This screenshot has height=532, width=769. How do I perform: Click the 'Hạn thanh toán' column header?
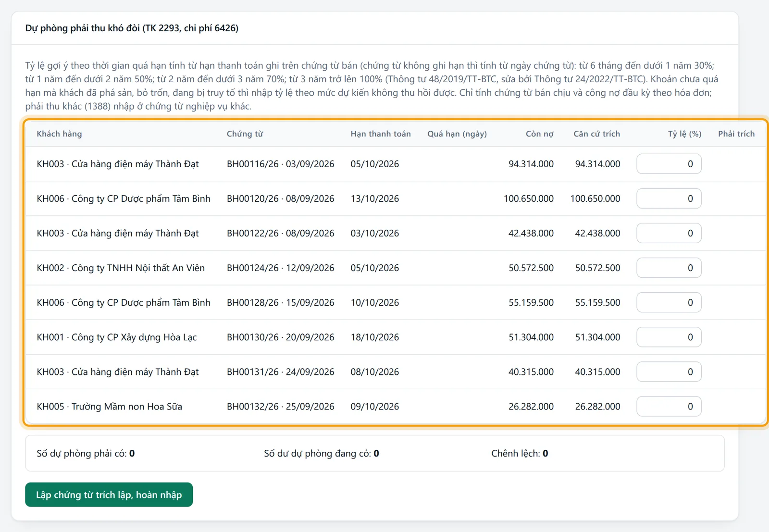click(381, 134)
